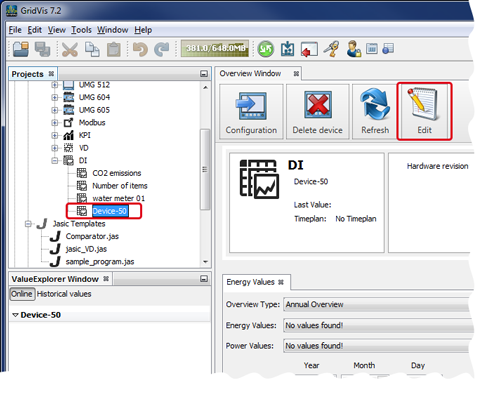The height and width of the screenshot is (398, 500).
Task: Open the device Configuration icon
Action: 252,106
